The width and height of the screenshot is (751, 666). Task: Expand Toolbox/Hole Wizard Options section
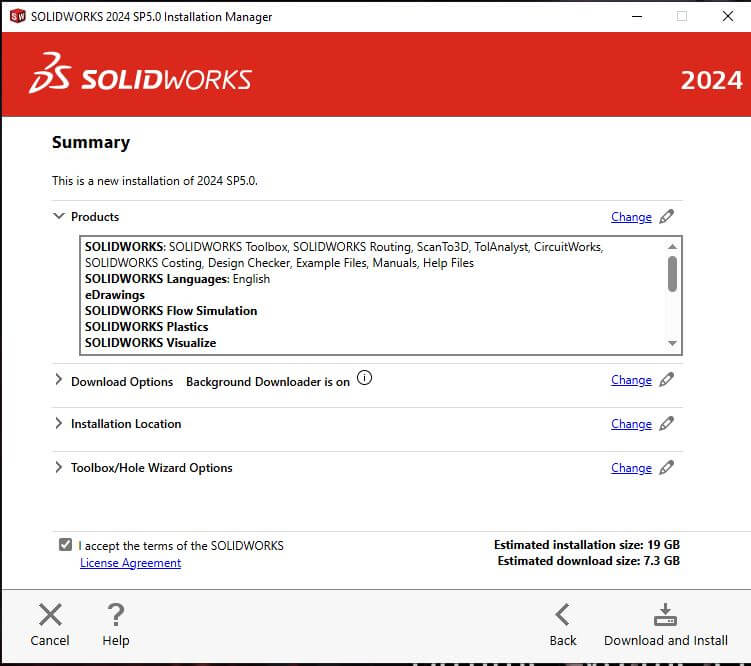(58, 467)
